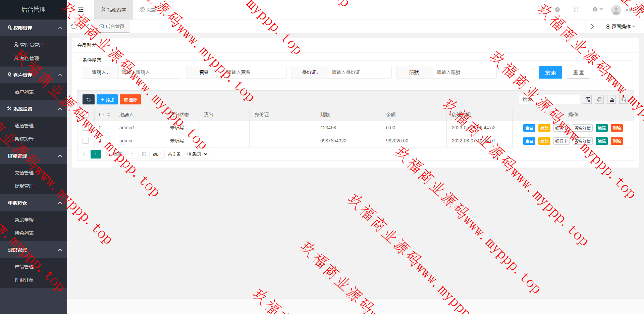Click the print table icon

point(600,99)
